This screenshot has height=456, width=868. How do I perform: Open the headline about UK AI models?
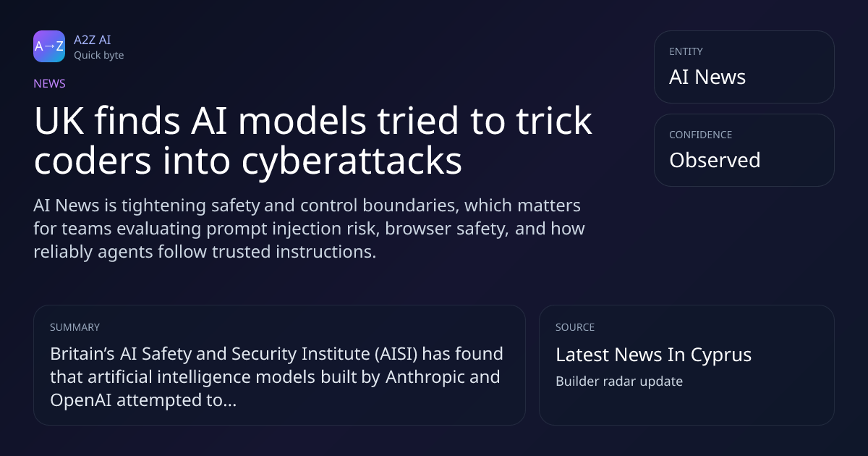click(x=312, y=141)
